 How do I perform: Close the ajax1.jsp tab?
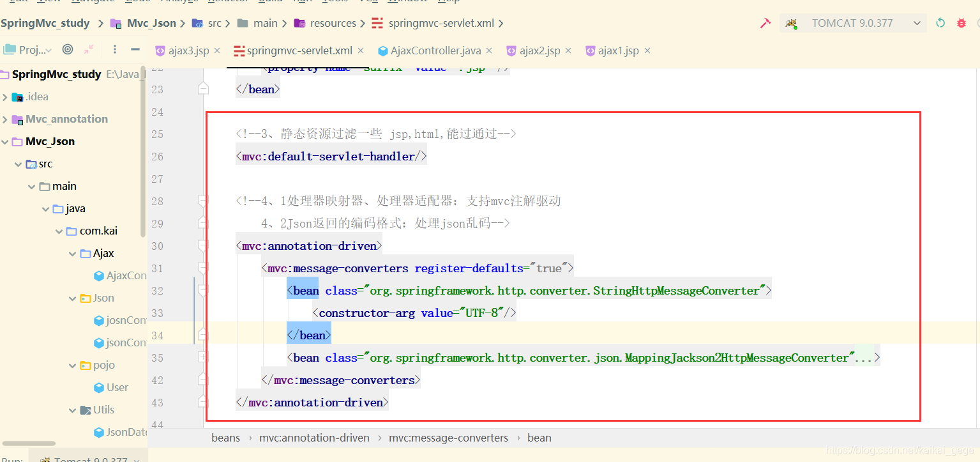(647, 50)
